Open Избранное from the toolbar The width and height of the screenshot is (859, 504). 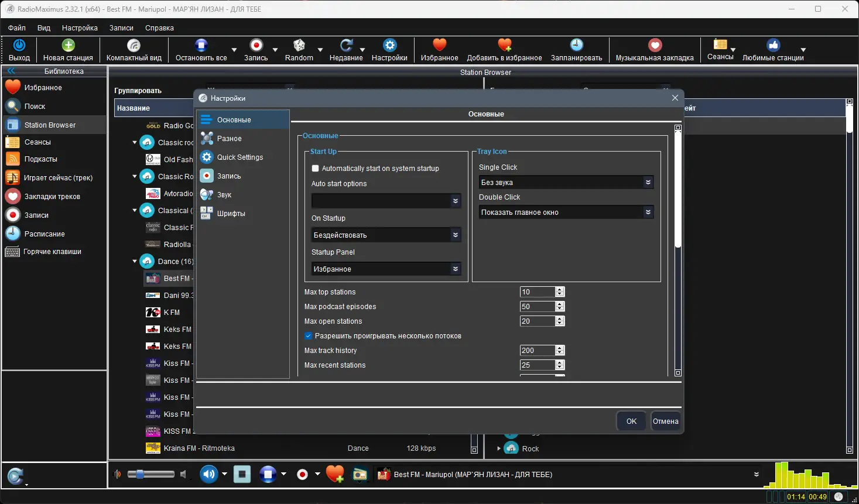(x=439, y=50)
